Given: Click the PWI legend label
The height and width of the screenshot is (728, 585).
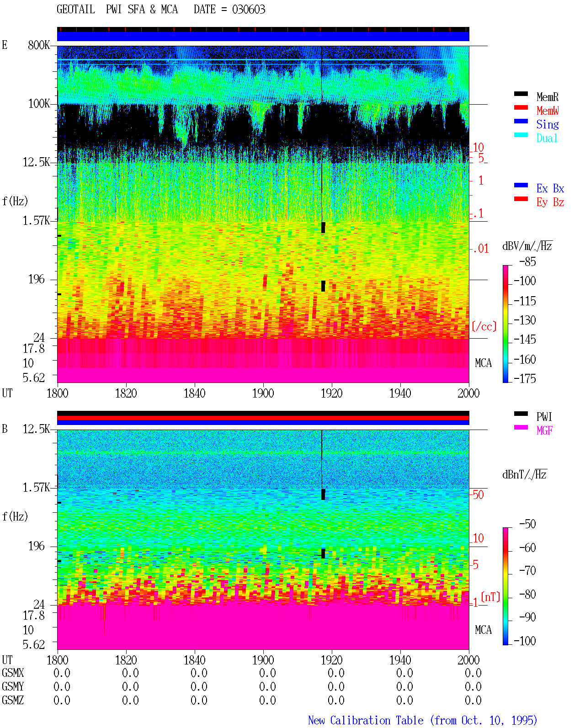Looking at the screenshot, I should (544, 417).
